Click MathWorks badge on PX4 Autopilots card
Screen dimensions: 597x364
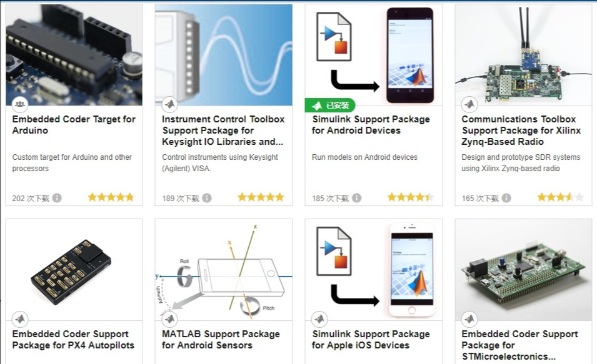click(x=20, y=319)
